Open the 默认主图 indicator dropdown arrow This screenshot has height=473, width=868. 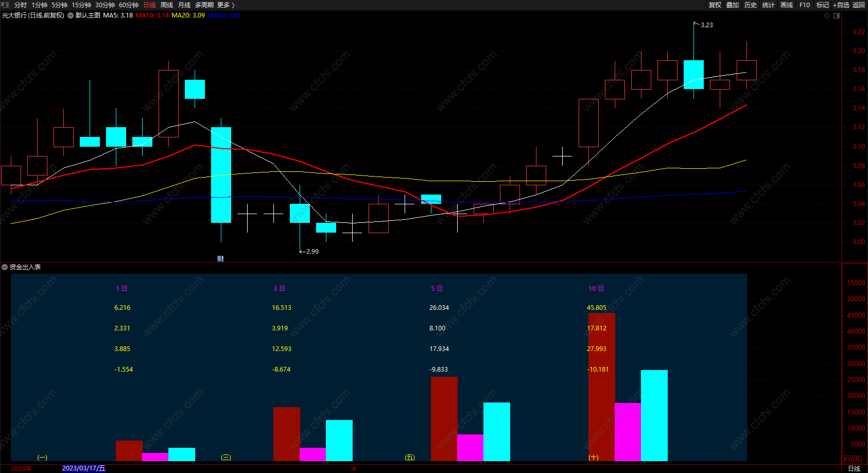click(x=71, y=15)
